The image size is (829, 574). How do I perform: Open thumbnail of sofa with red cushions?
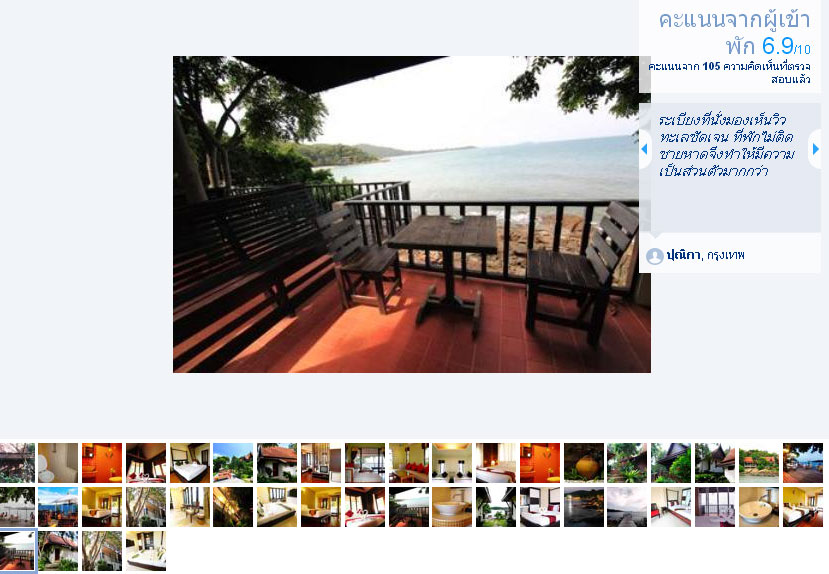(409, 462)
